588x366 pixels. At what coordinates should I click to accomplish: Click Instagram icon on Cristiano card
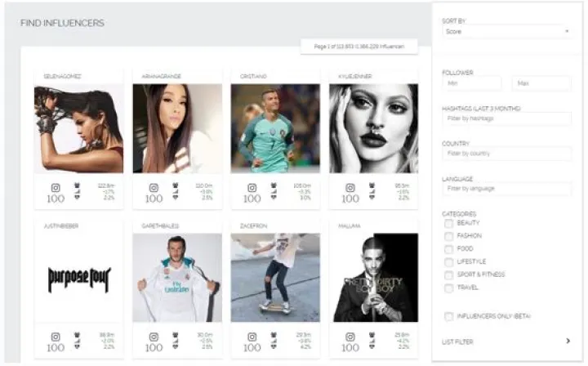(x=252, y=187)
